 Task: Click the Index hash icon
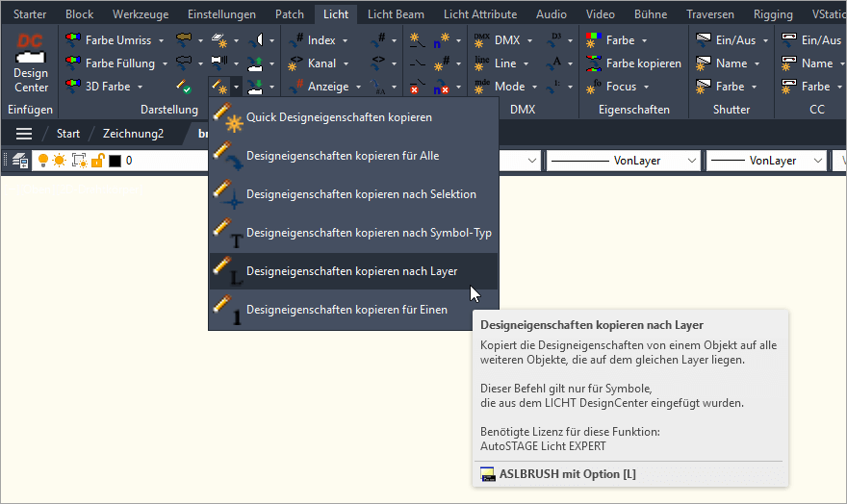296,40
